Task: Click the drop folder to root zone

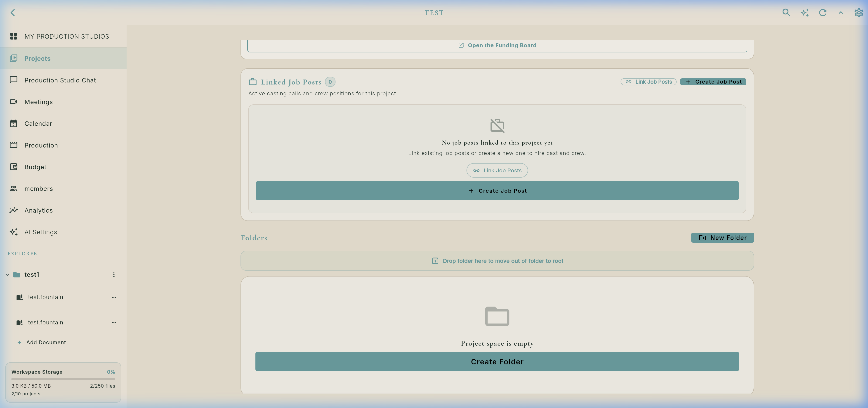Action: (x=497, y=261)
